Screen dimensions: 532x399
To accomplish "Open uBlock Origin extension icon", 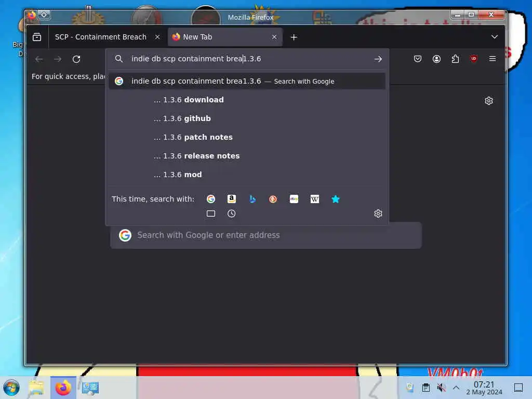I will point(474,59).
